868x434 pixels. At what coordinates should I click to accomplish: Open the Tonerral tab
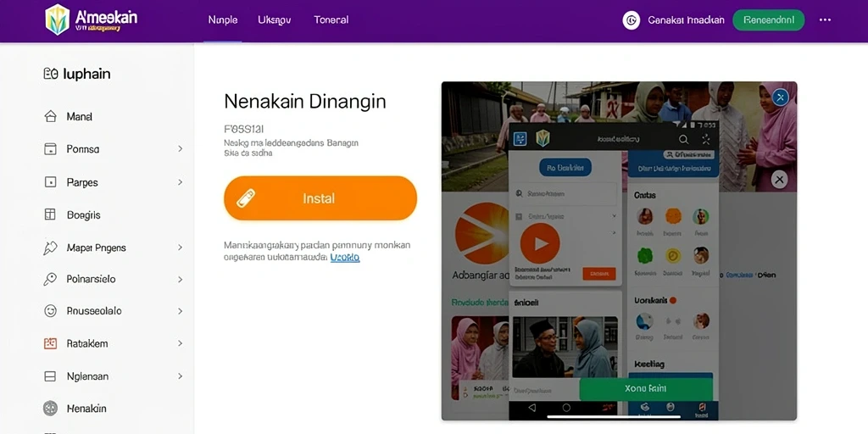(331, 20)
